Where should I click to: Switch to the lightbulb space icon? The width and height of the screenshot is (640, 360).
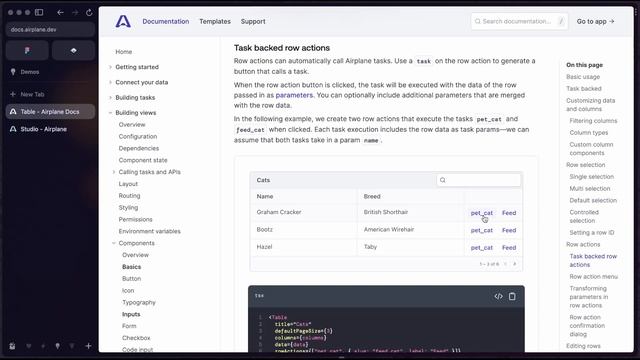58,346
